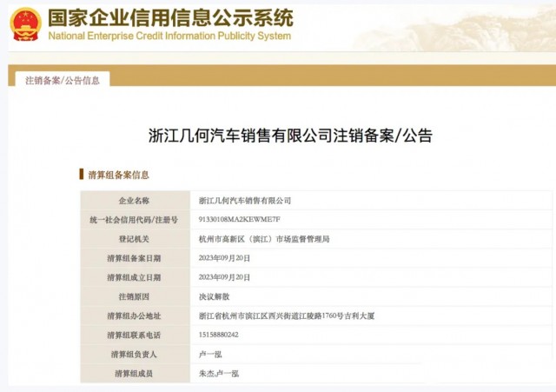Screen dimensions: 556x392
Task: Select the 企业名称 label cell
Action: [134, 201]
